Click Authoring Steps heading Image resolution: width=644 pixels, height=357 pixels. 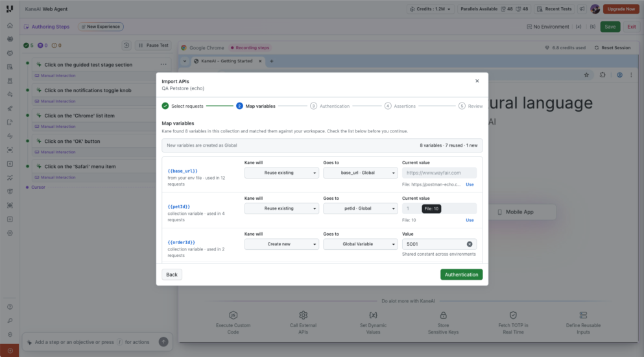coord(50,27)
